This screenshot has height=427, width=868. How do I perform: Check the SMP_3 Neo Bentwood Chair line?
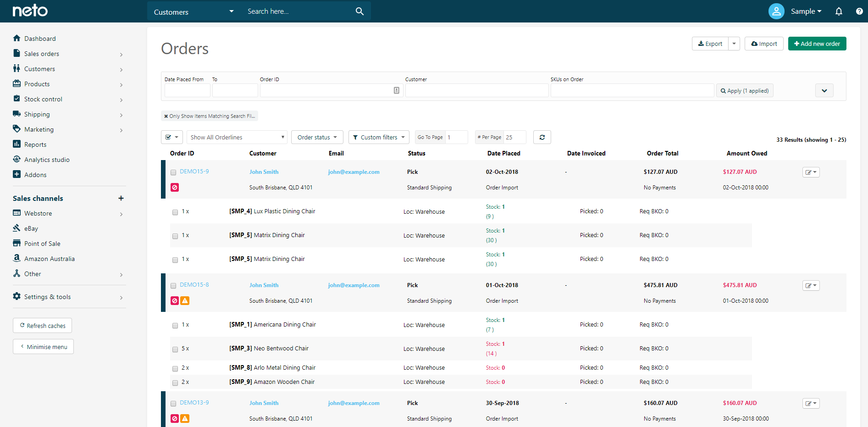175,349
